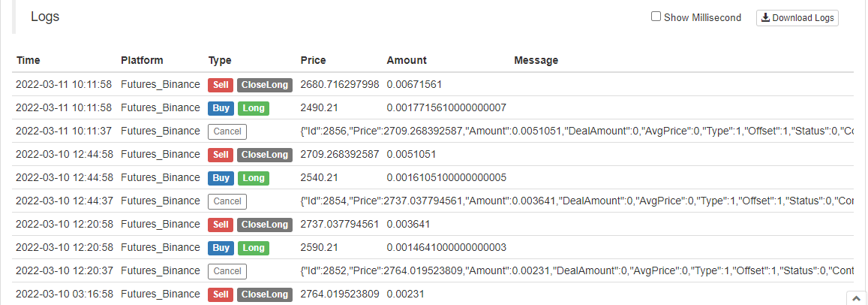Viewport: 868px width, 305px height.
Task: Click the red Sell badge at 10:11:58
Action: point(221,85)
